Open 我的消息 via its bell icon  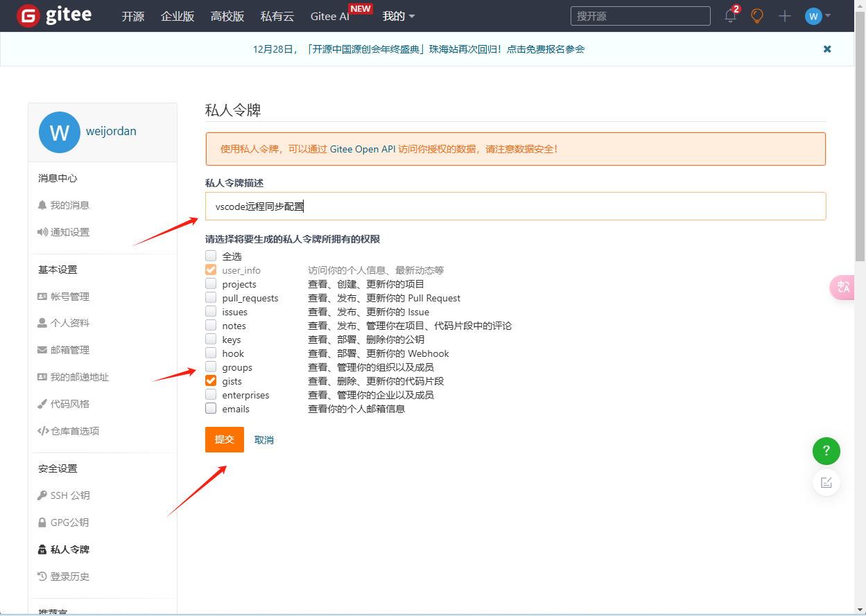[42, 205]
